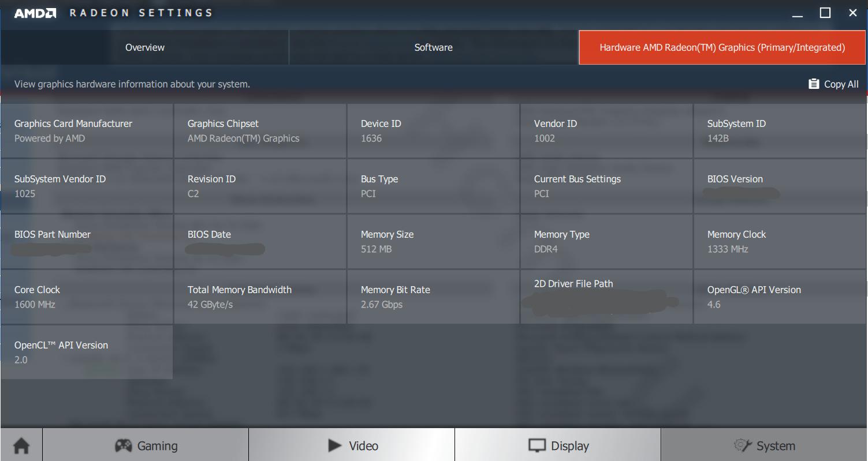
Task: Open the Home screen via house icon
Action: pyautogui.click(x=21, y=445)
